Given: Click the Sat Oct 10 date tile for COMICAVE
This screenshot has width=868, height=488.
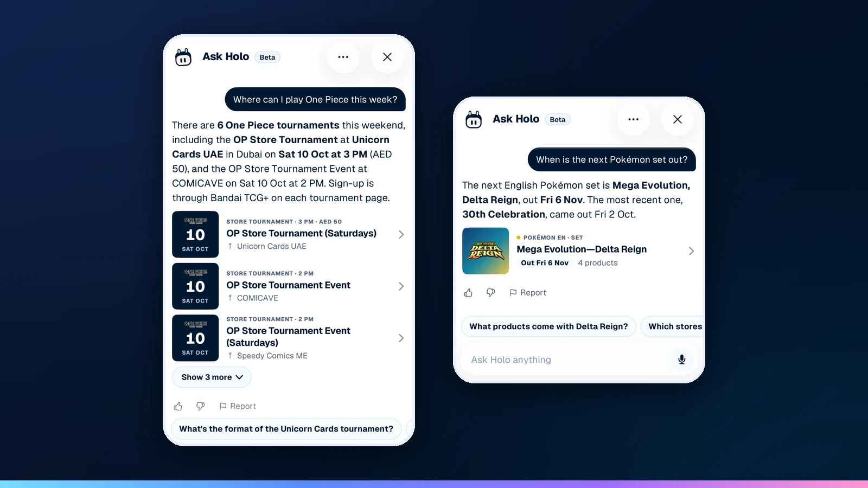Looking at the screenshot, I should click(x=195, y=286).
